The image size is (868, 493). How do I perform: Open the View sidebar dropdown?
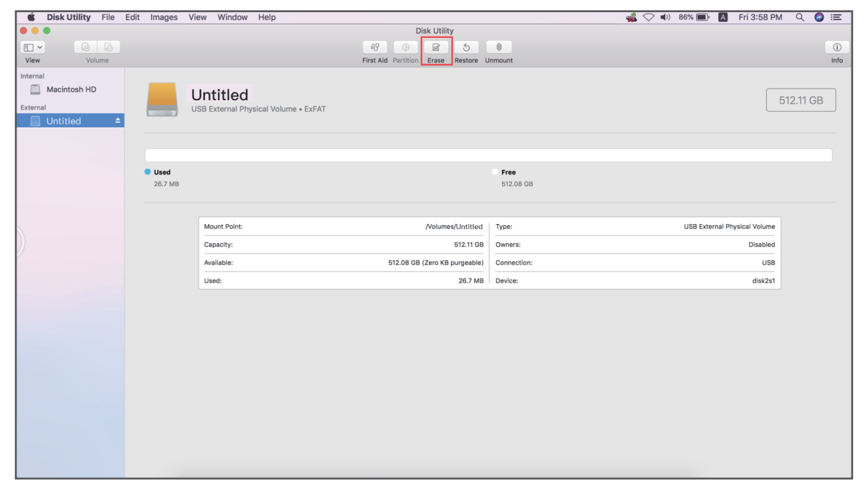click(33, 47)
